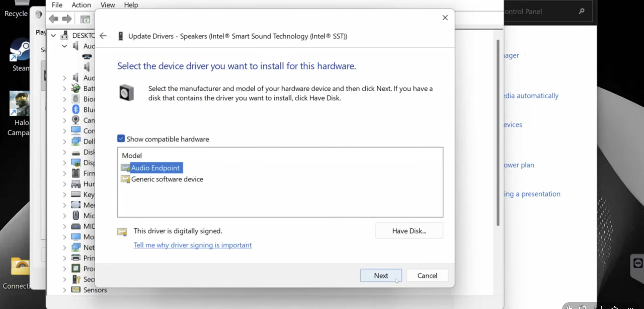The image size is (644, 309).
Task: Collapse the expanded Audio inputs node
Action: pyautogui.click(x=64, y=46)
